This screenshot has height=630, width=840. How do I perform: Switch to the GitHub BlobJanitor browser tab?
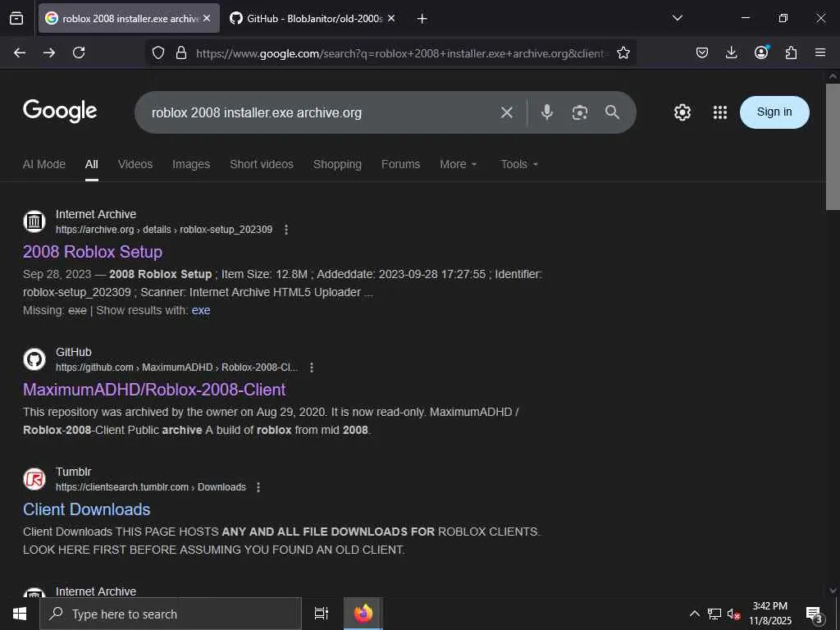coord(307,18)
